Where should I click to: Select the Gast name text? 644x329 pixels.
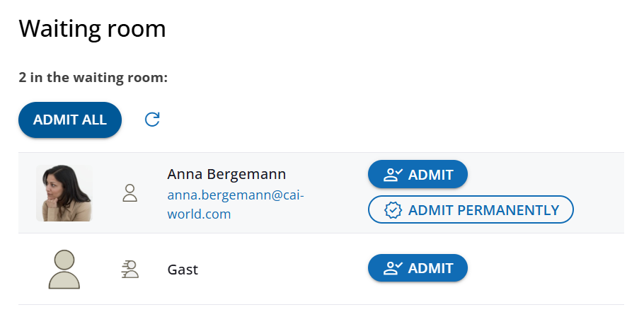[x=183, y=270]
